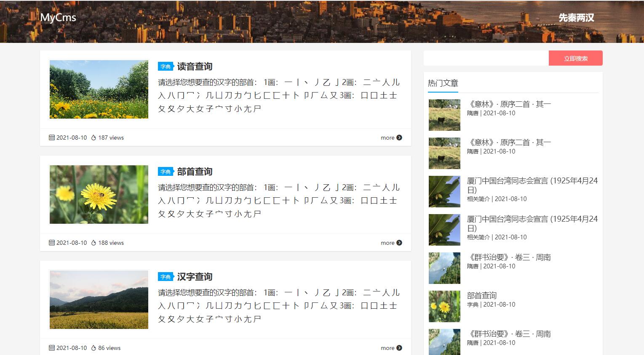Click the 字典 tag beside 读音查询

click(x=166, y=66)
